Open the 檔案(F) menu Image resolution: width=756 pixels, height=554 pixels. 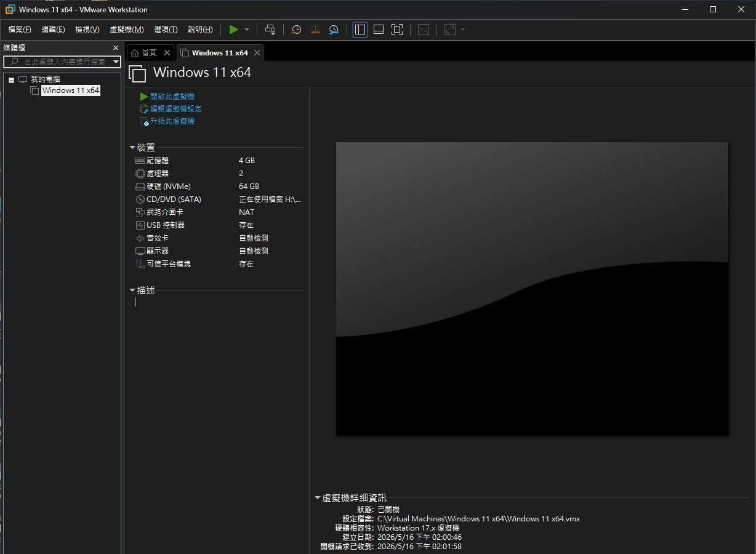tap(20, 30)
